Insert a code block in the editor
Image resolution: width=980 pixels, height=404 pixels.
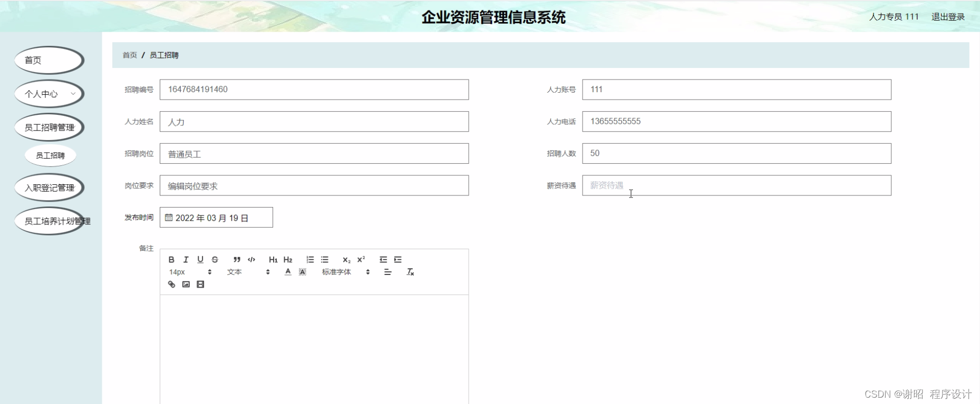coord(251,260)
